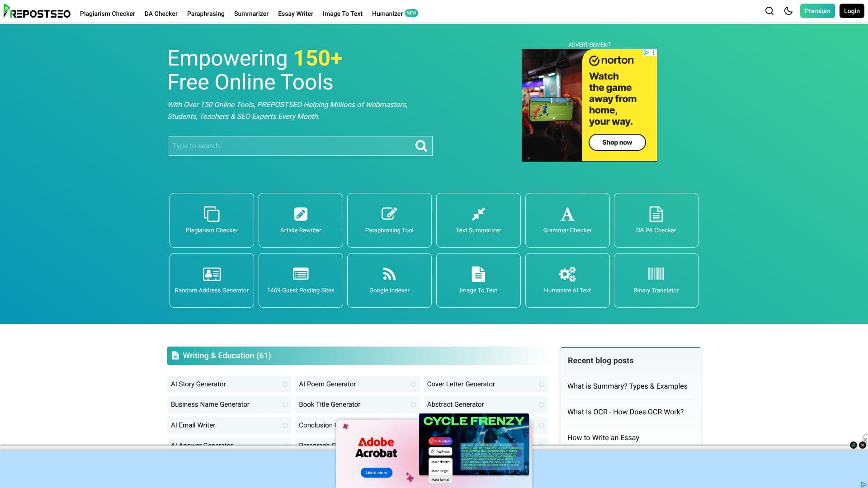Open Paraphrasing from the top menu
Screen dimensions: 868x488
206,14
